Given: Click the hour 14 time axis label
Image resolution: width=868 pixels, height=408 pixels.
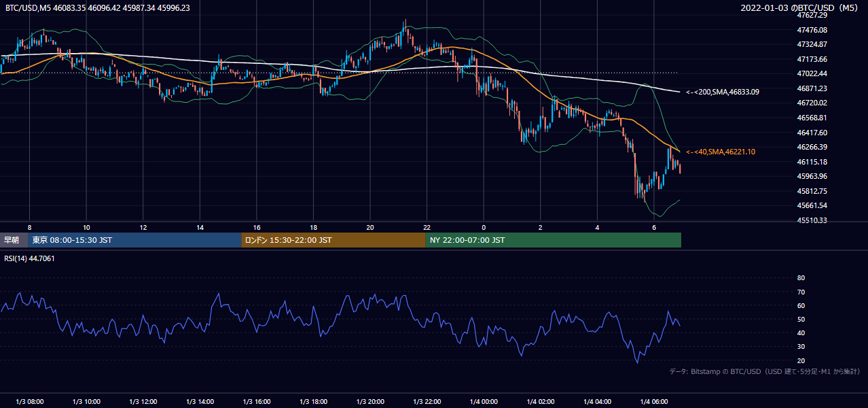Looking at the screenshot, I should tap(200, 227).
